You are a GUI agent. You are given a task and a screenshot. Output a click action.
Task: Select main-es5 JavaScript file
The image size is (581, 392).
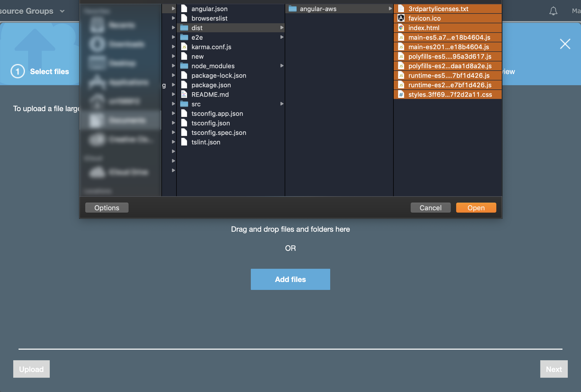coord(449,37)
